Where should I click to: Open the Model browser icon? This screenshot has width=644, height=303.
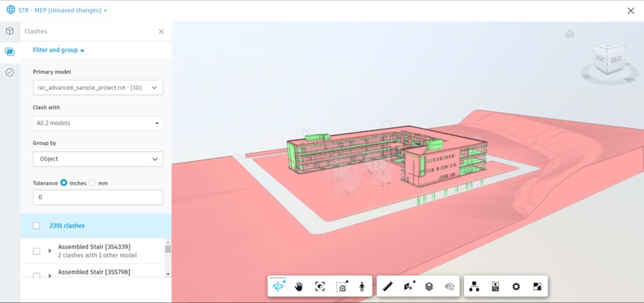(x=474, y=286)
